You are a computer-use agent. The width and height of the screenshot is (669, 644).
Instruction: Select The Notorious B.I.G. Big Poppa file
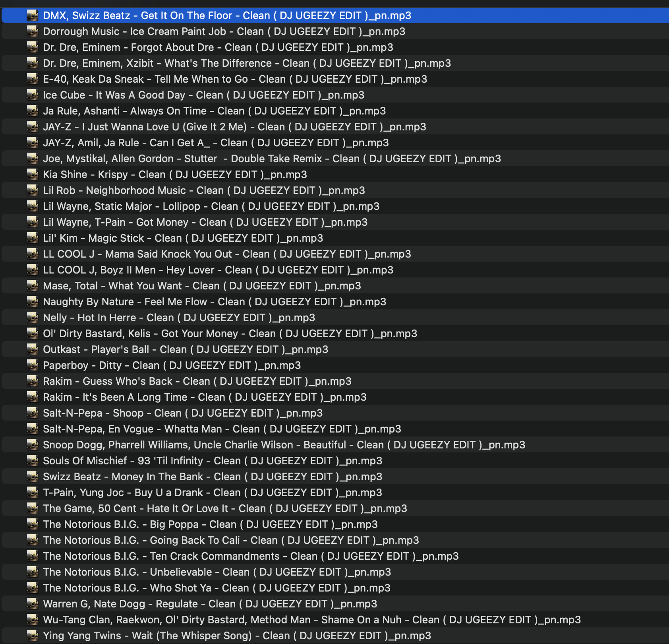pyautogui.click(x=210, y=524)
